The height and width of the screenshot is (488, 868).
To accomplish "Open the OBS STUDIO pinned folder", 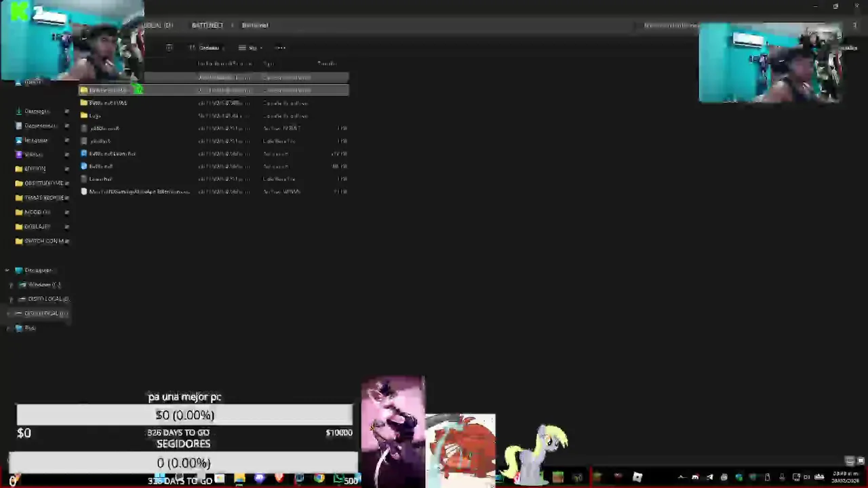I will pos(43,183).
